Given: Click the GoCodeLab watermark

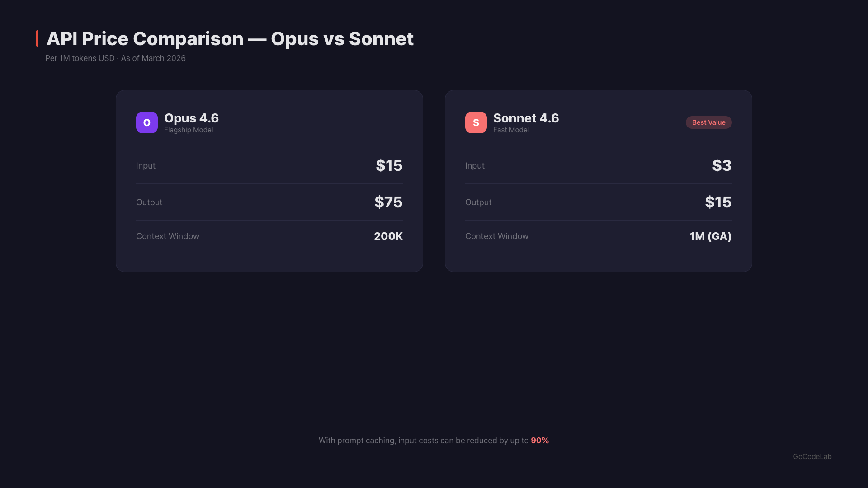Looking at the screenshot, I should point(812,456).
